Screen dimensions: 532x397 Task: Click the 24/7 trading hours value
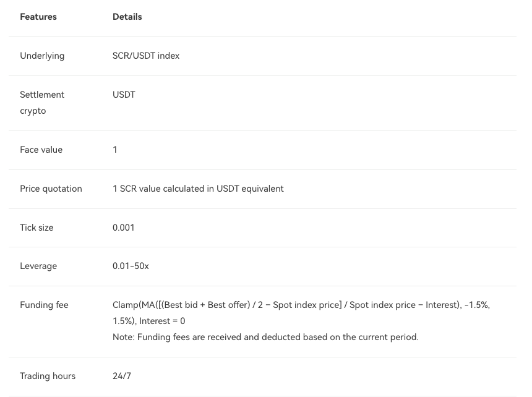(x=122, y=377)
